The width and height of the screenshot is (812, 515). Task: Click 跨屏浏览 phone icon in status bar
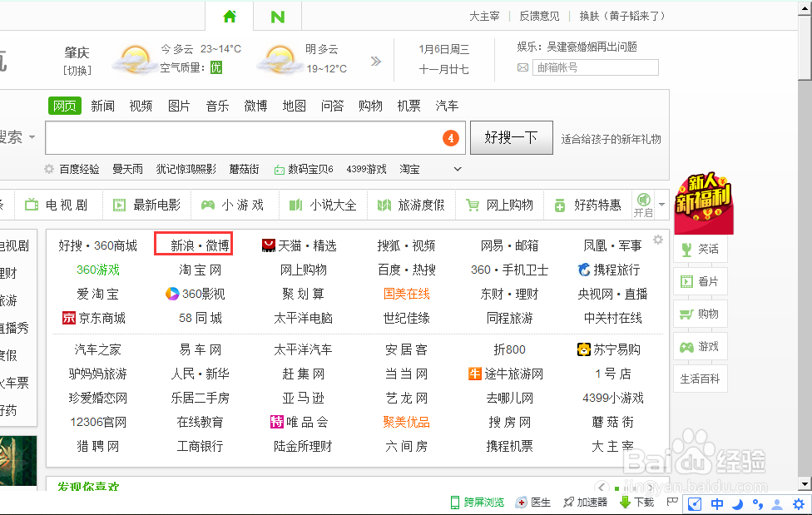(x=455, y=502)
